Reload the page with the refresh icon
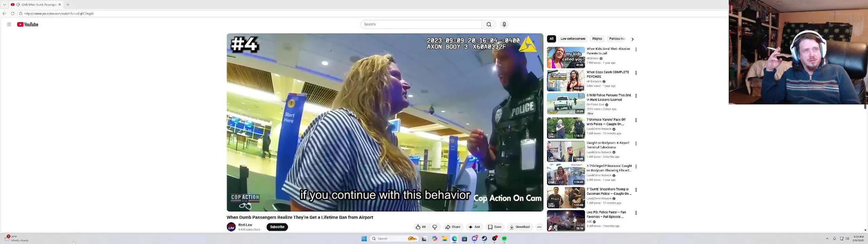The image size is (868, 244). point(13,14)
